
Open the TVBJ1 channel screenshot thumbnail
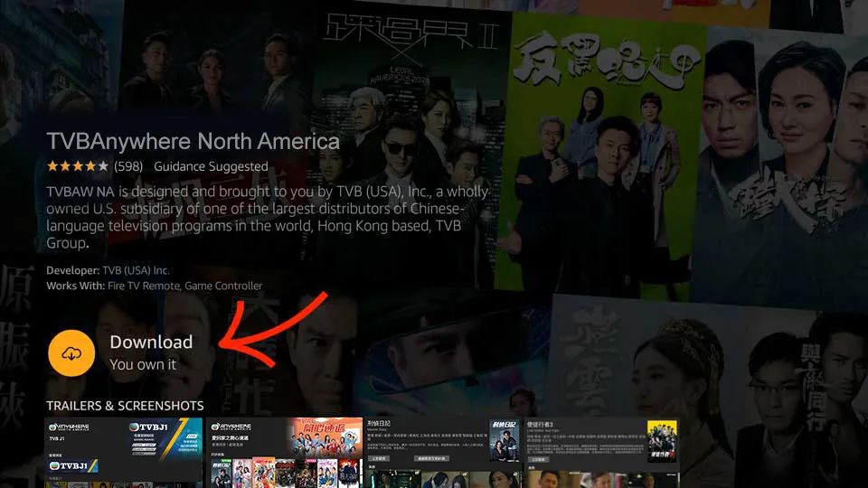tap(124, 453)
